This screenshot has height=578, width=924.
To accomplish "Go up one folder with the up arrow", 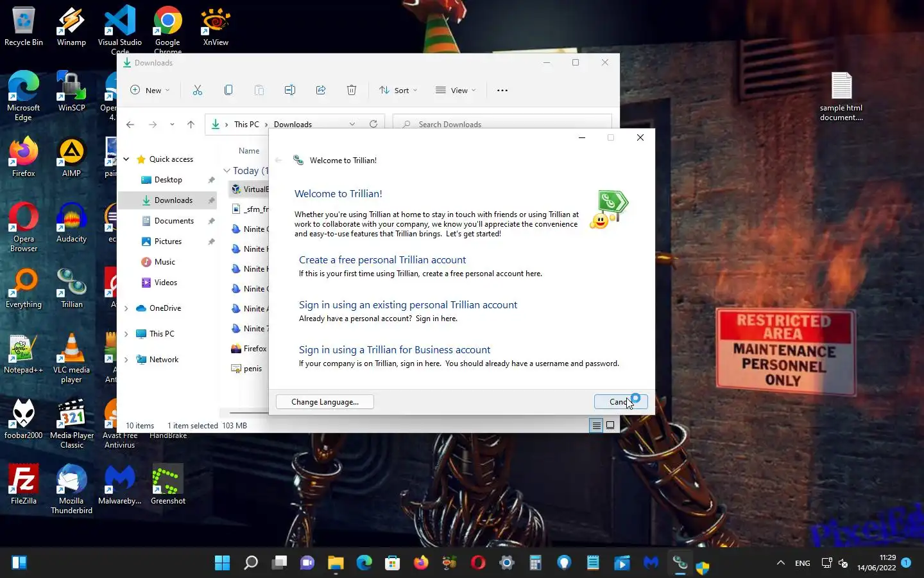I will pyautogui.click(x=191, y=125).
